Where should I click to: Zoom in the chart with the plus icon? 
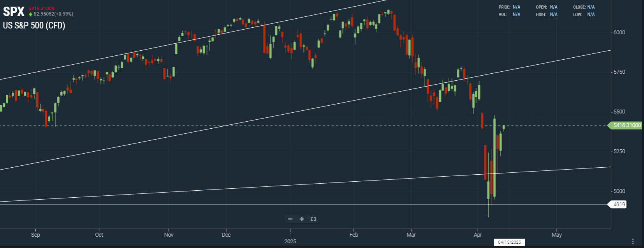point(302,219)
